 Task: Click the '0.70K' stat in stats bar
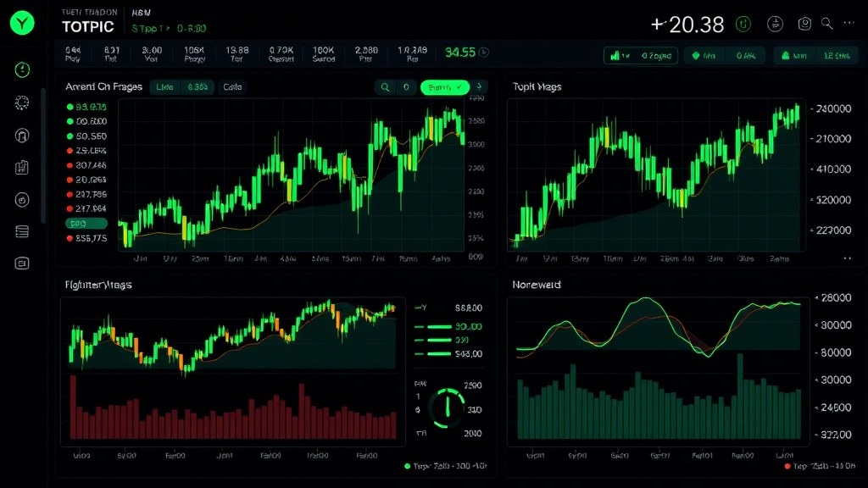tap(281, 53)
